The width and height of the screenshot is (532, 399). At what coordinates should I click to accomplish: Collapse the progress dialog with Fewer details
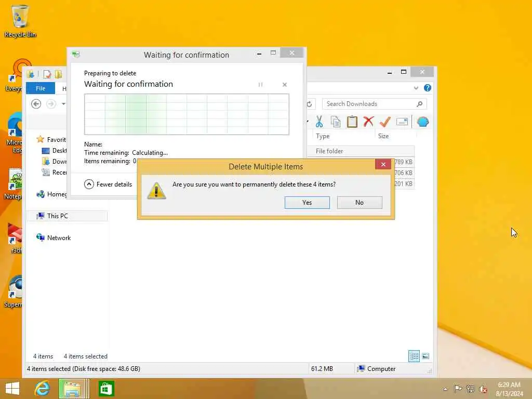(x=108, y=184)
